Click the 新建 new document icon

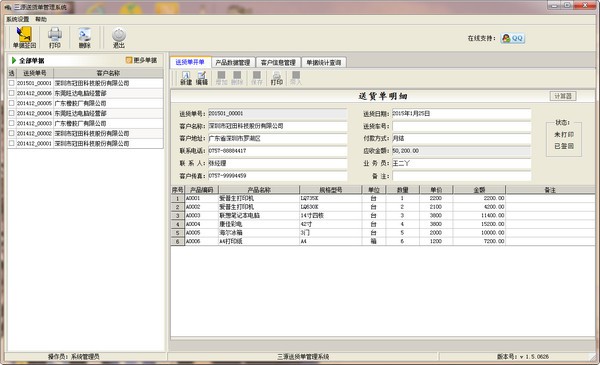(x=186, y=78)
